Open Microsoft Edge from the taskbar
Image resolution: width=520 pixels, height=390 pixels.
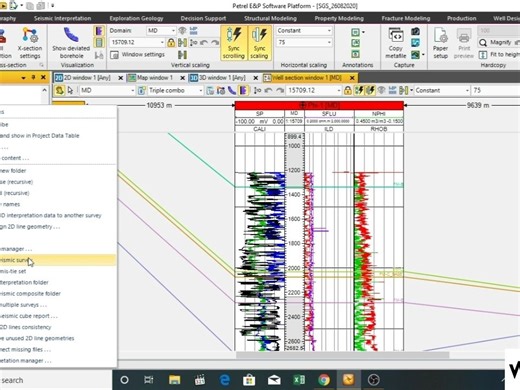(x=224, y=380)
